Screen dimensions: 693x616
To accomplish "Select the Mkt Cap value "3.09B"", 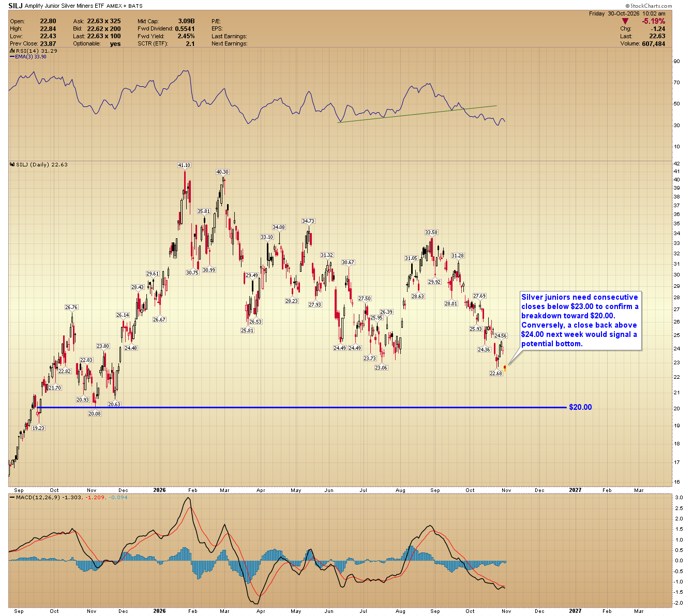I will click(x=186, y=22).
